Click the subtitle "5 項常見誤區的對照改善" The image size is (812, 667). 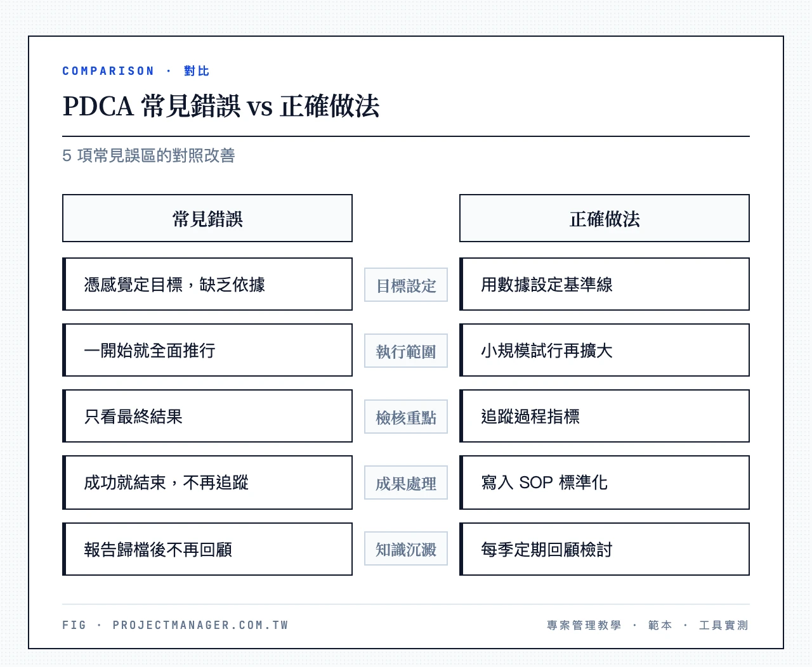[148, 155]
